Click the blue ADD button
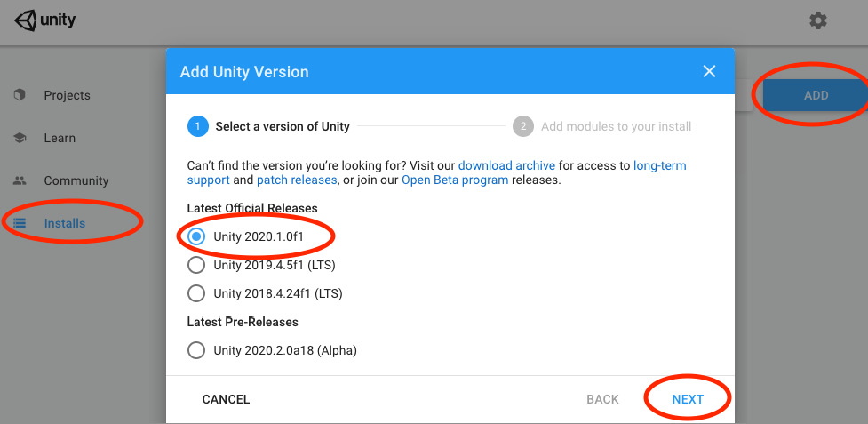The image size is (868, 424). 815,95
